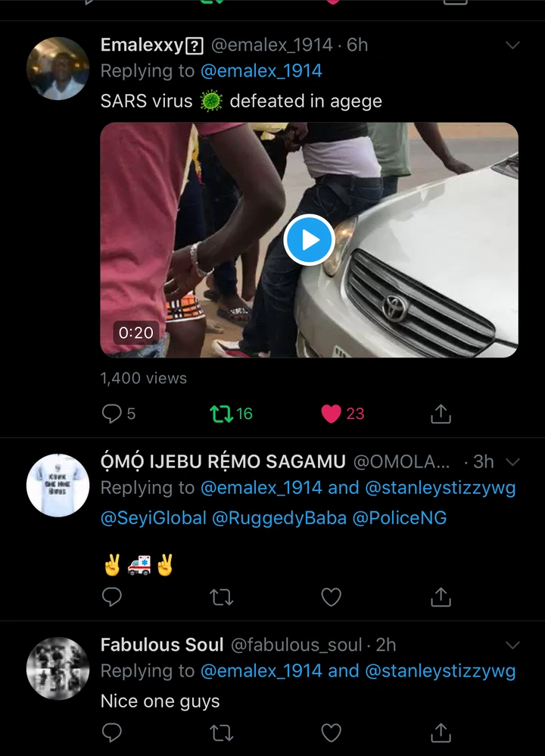Reply to Fabulous Soul's 'Nice one guys' tweet

point(112,733)
